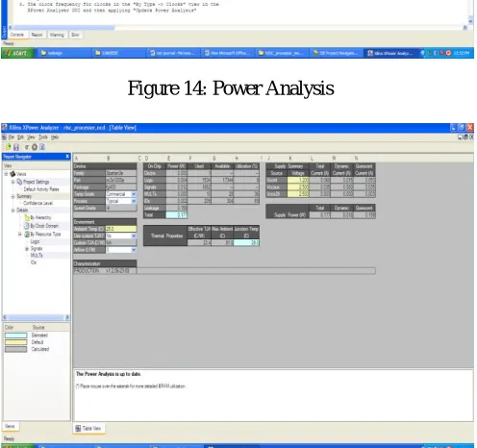Switch to the Console tab
The height and width of the screenshot is (448, 477).
[x=17, y=35]
